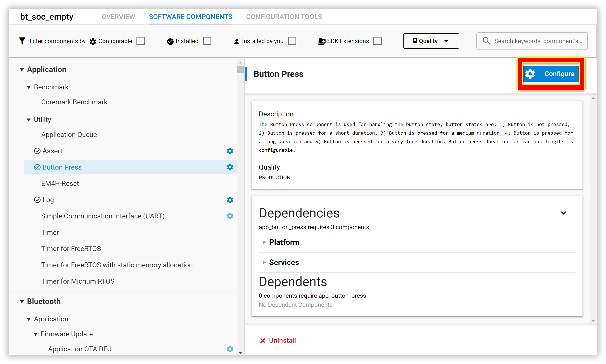Select the Timer component

[x=50, y=232]
